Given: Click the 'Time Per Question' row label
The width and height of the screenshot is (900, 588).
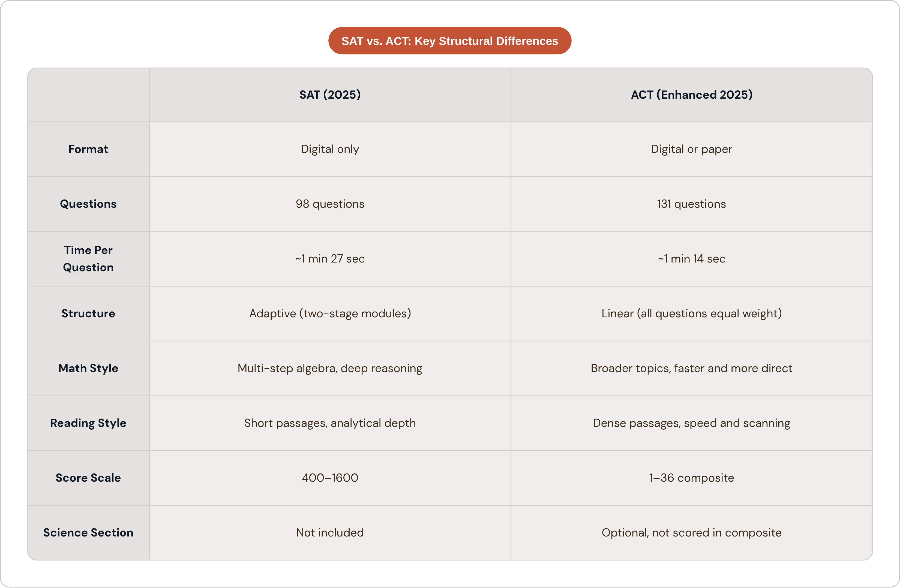Looking at the screenshot, I should click(88, 259).
